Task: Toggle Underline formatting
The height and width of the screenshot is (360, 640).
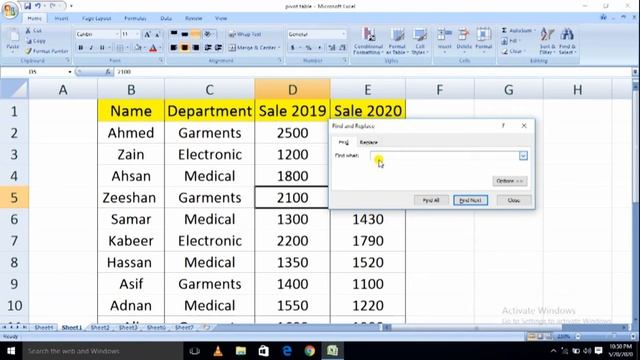Action: click(x=102, y=48)
